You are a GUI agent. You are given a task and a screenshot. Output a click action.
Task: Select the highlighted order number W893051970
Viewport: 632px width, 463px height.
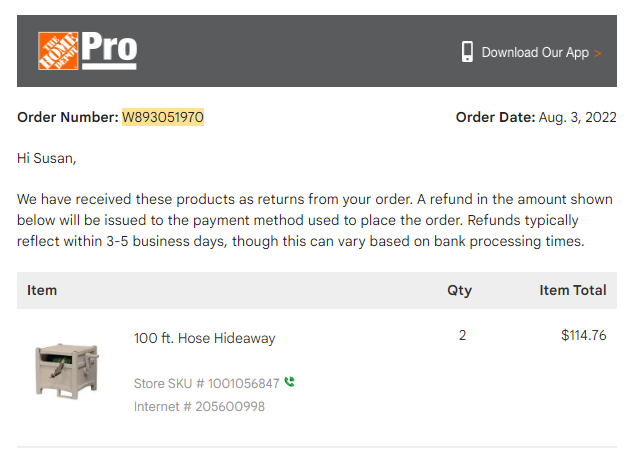tap(163, 117)
